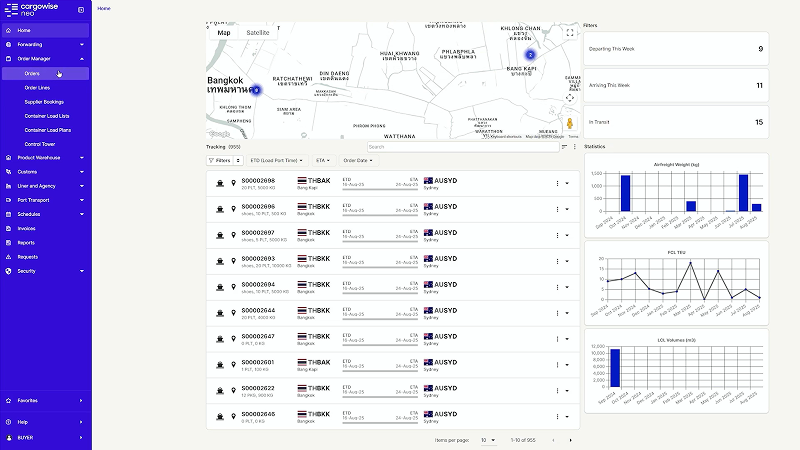Go to next page of orders
The height and width of the screenshot is (450, 800).
click(x=570, y=440)
